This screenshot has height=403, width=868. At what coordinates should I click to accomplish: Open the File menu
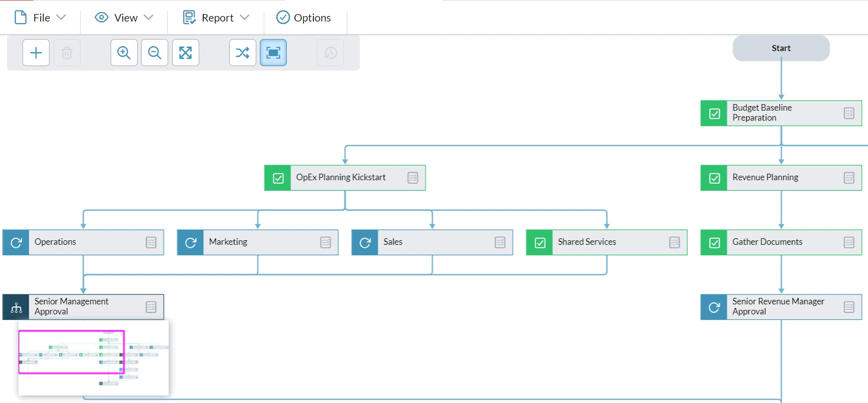pos(40,18)
